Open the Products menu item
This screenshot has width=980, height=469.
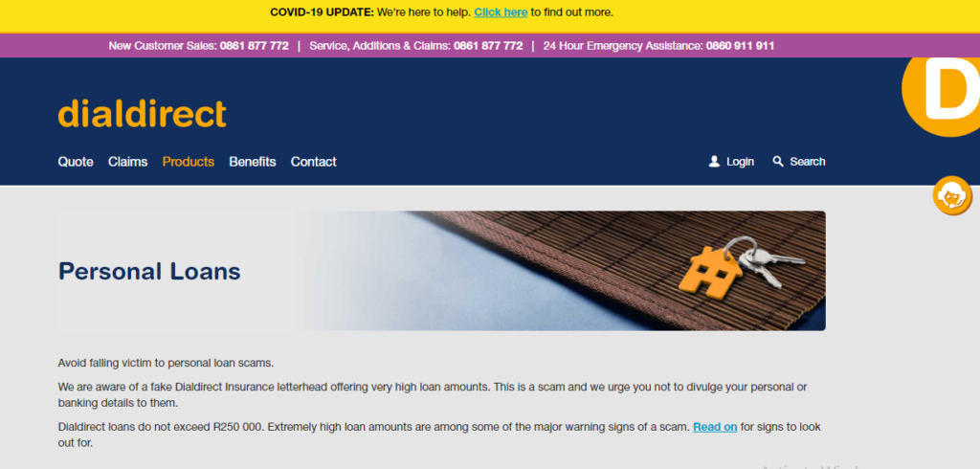(189, 162)
